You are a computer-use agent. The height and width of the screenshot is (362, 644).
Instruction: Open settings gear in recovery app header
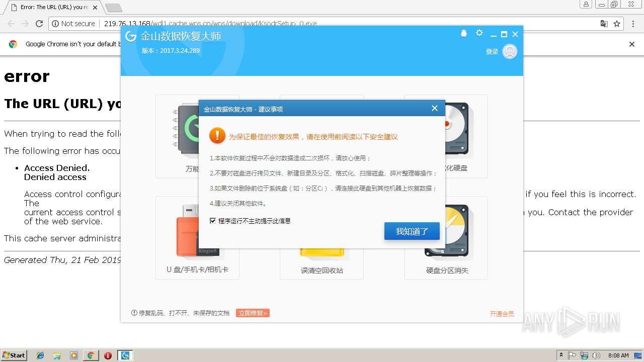[479, 33]
